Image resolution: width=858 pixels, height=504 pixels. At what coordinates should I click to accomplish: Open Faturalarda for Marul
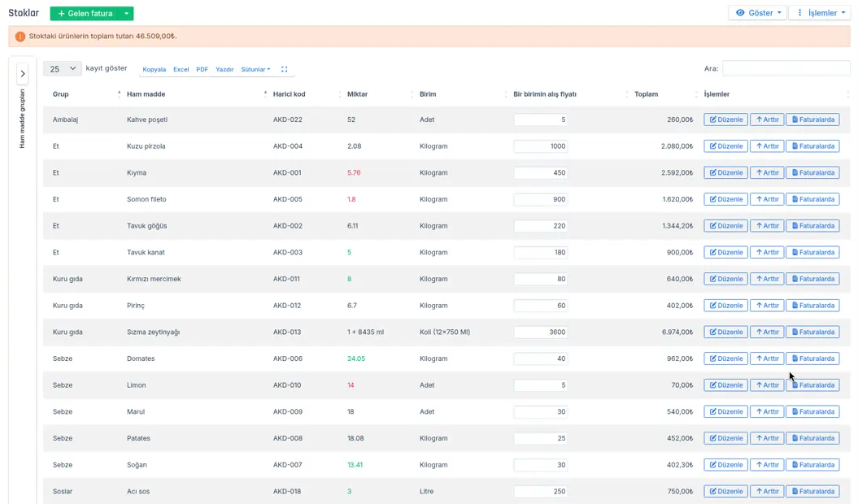(x=812, y=411)
